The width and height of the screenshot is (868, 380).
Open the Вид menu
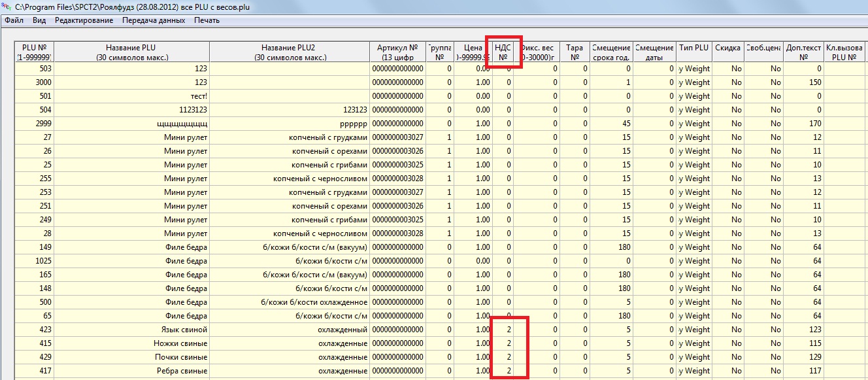pyautogui.click(x=39, y=20)
